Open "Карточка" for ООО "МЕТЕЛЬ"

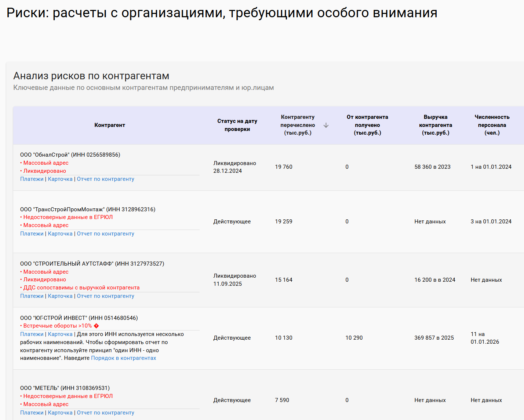point(60,412)
